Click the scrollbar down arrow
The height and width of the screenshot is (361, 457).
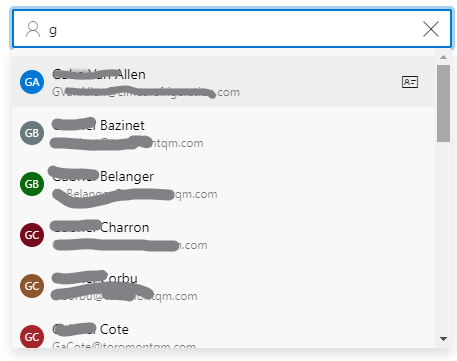(x=443, y=339)
